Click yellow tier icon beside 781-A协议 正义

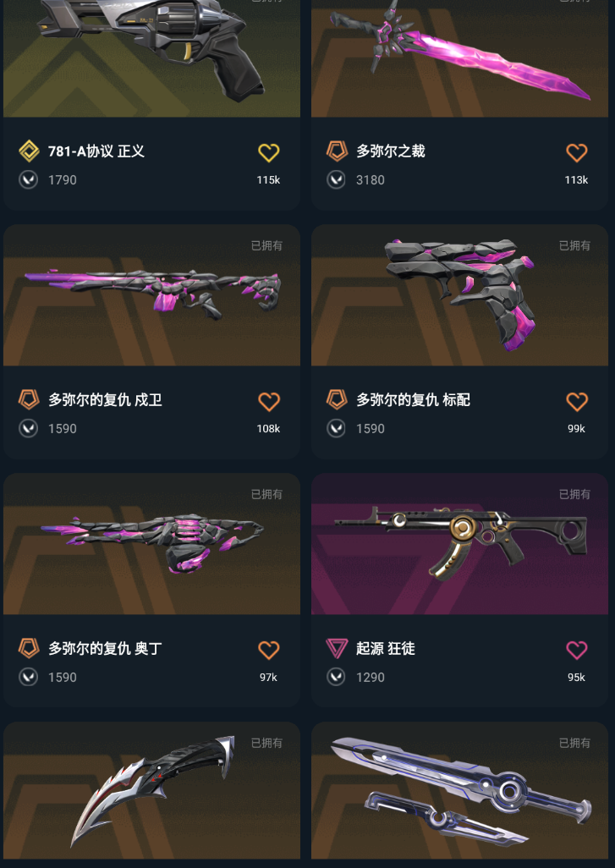pos(29,151)
